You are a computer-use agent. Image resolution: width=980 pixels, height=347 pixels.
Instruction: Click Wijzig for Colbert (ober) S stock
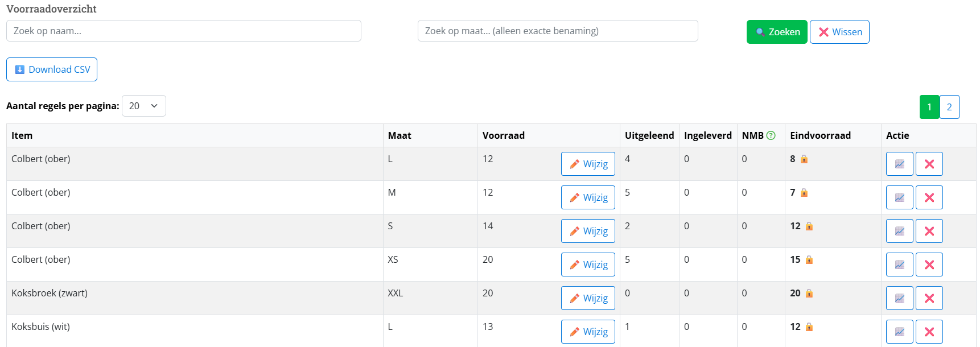pyautogui.click(x=588, y=231)
